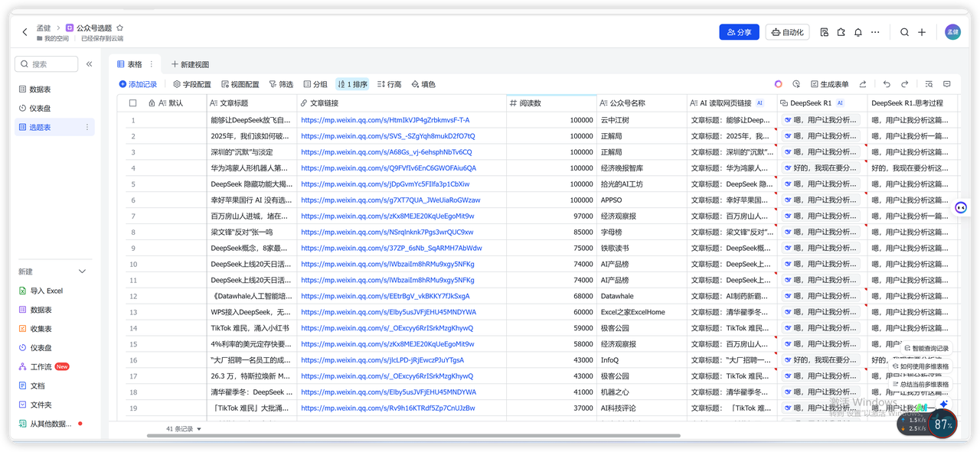Open 视图配置 view settings

point(240,84)
